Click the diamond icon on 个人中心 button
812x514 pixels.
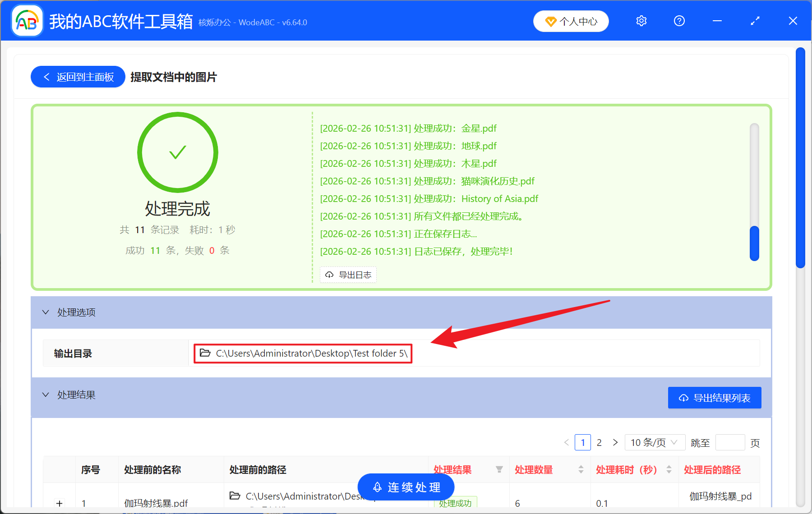click(x=551, y=21)
